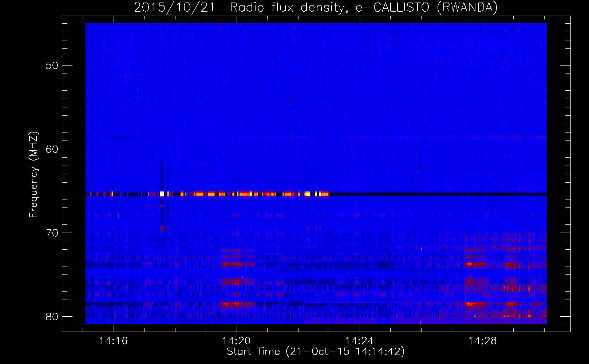Click the 14:20 time tick label

point(237,341)
